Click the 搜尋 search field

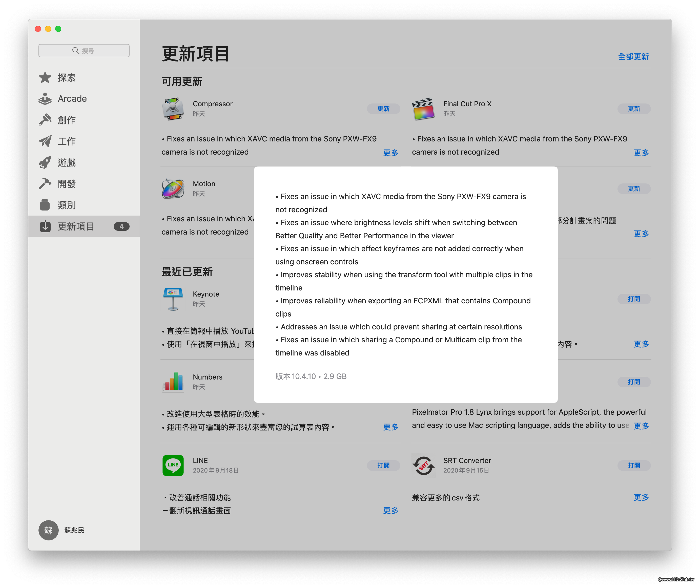(x=84, y=50)
